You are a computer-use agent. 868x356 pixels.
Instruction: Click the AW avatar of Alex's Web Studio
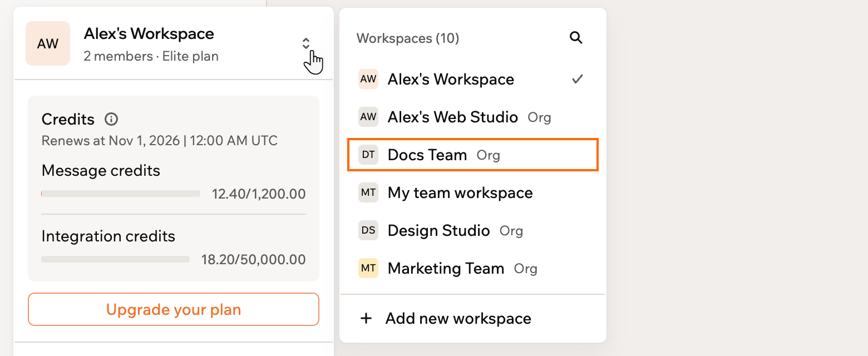[x=368, y=117]
